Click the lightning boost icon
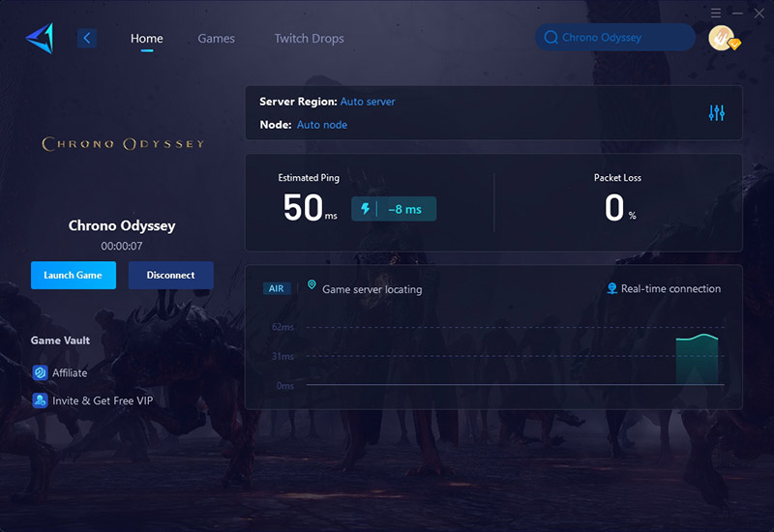Viewport: 774px width, 532px height. [366, 209]
